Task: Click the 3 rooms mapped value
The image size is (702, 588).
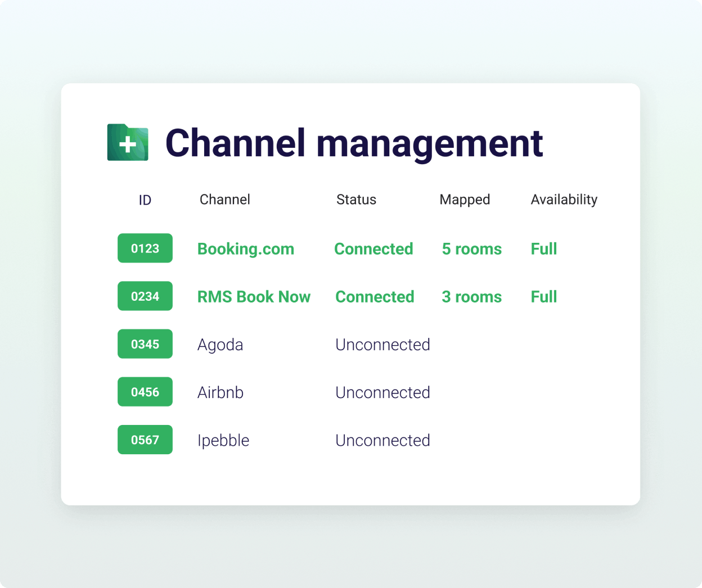Action: (472, 297)
